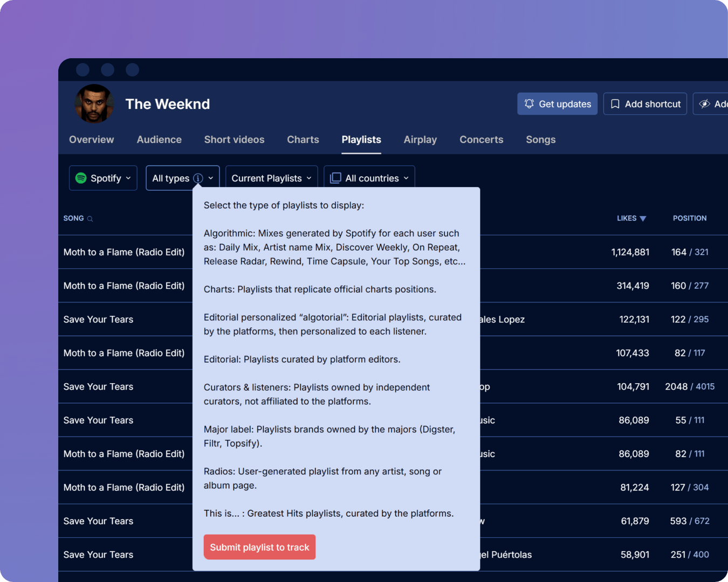Click the POSITION column header
This screenshot has height=582, width=728.
pos(689,218)
